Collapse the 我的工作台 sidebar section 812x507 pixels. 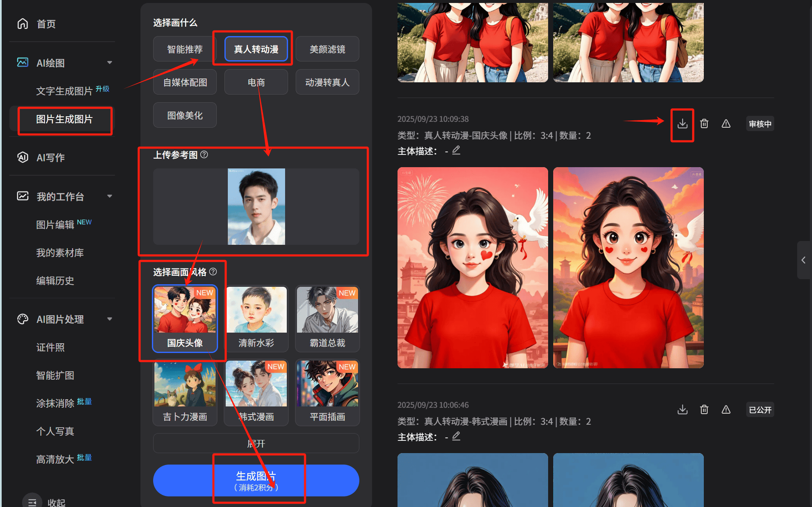(x=109, y=196)
